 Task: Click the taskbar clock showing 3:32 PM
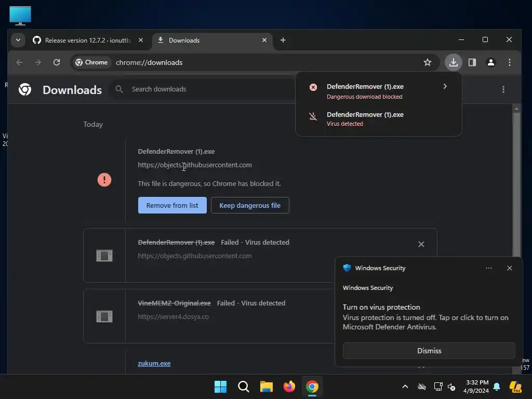476,387
